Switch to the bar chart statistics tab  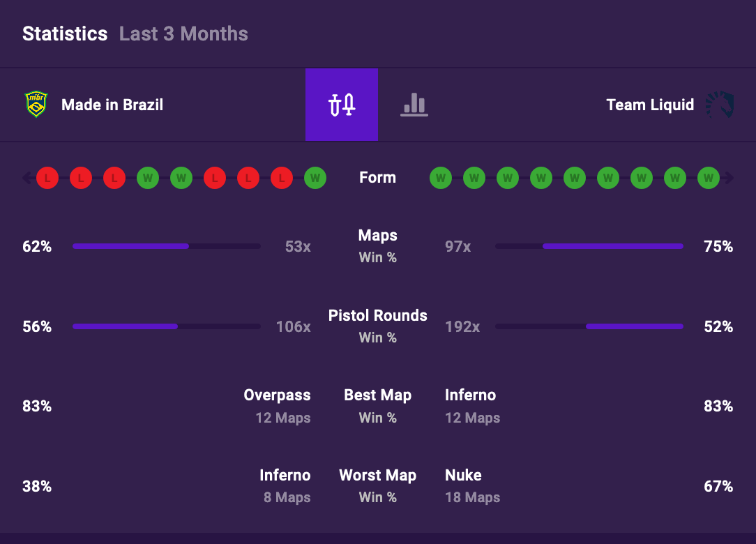414,105
